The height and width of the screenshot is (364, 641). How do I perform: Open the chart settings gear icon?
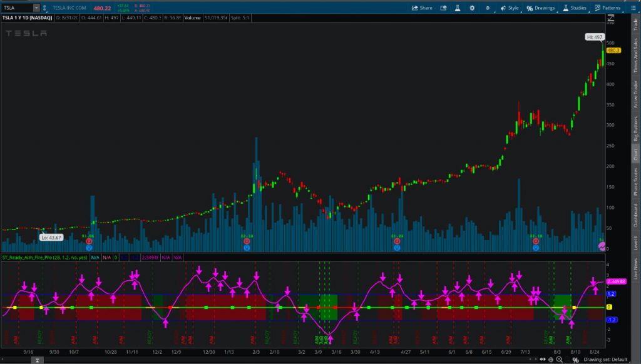(472, 8)
